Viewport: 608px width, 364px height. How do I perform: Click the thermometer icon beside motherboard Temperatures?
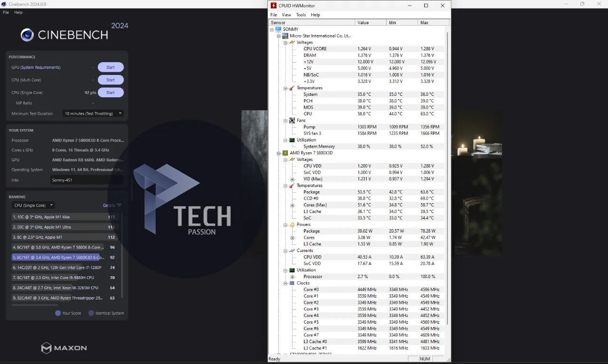pyautogui.click(x=292, y=88)
